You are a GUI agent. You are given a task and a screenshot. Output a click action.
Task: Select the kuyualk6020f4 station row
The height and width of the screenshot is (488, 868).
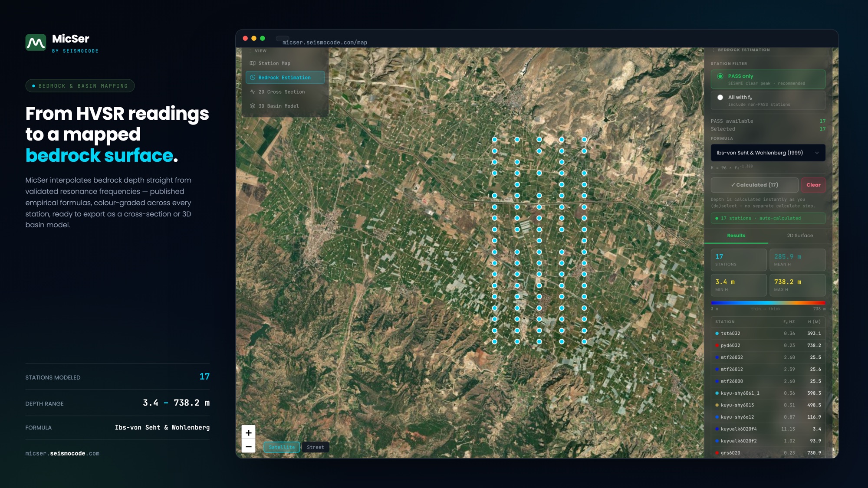[x=768, y=429]
